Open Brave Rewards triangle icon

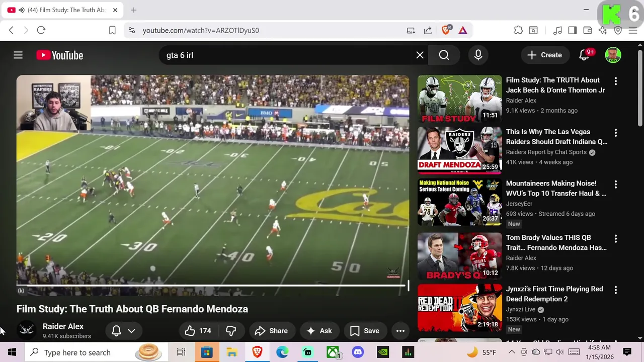463,30
